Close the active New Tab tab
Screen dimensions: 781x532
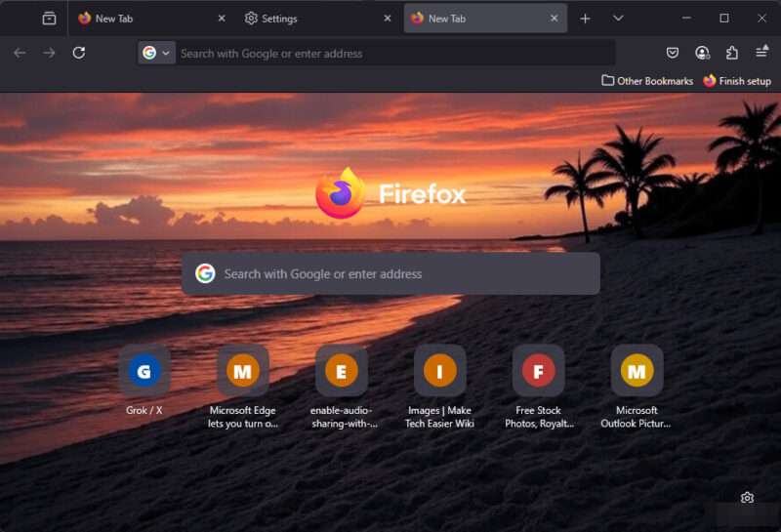[554, 19]
